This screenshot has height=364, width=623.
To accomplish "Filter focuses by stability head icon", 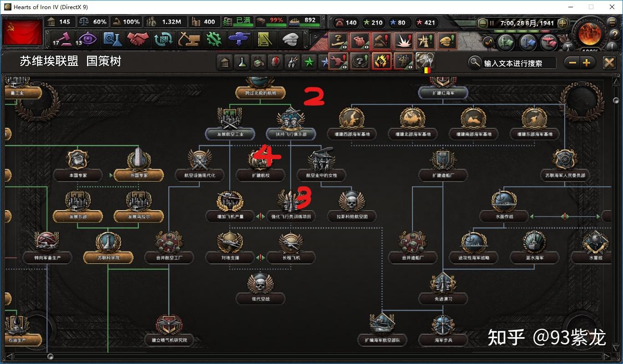I will pyautogui.click(x=275, y=62).
